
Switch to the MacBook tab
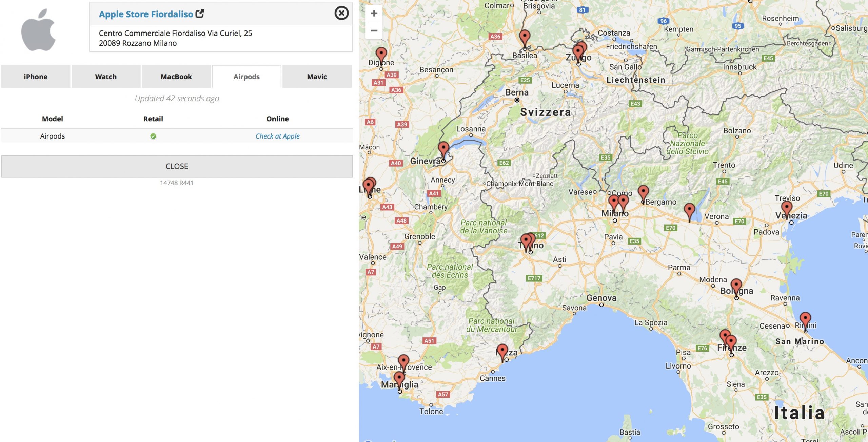coord(176,77)
